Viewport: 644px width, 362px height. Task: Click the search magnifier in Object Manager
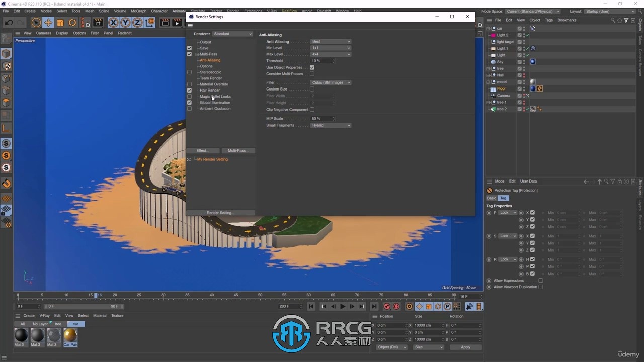coord(613,20)
